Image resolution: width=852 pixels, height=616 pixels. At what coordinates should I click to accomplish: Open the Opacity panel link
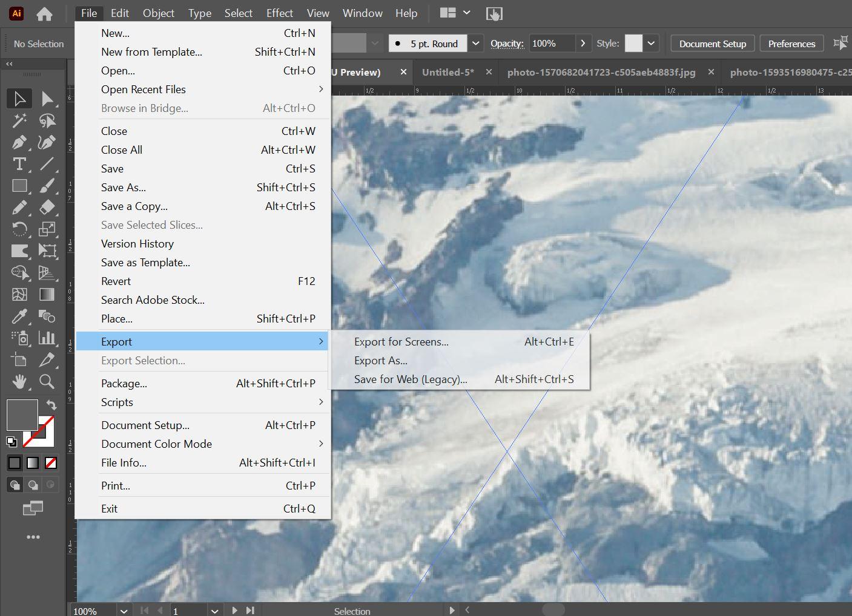(x=507, y=44)
